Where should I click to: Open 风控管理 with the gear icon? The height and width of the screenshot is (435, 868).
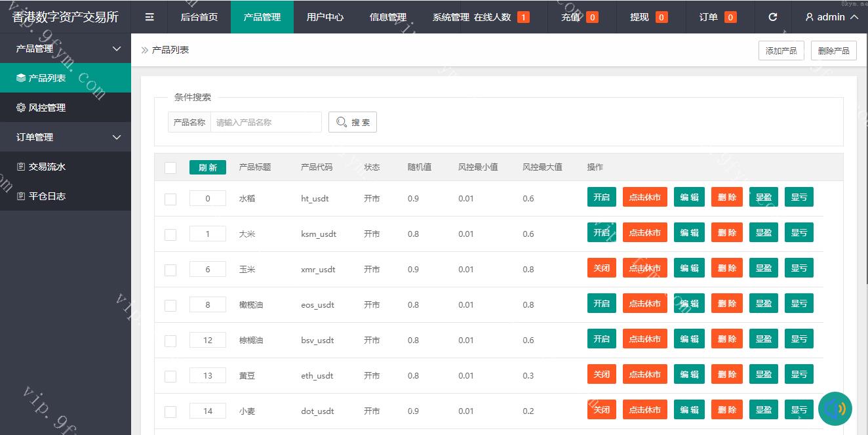click(66, 108)
